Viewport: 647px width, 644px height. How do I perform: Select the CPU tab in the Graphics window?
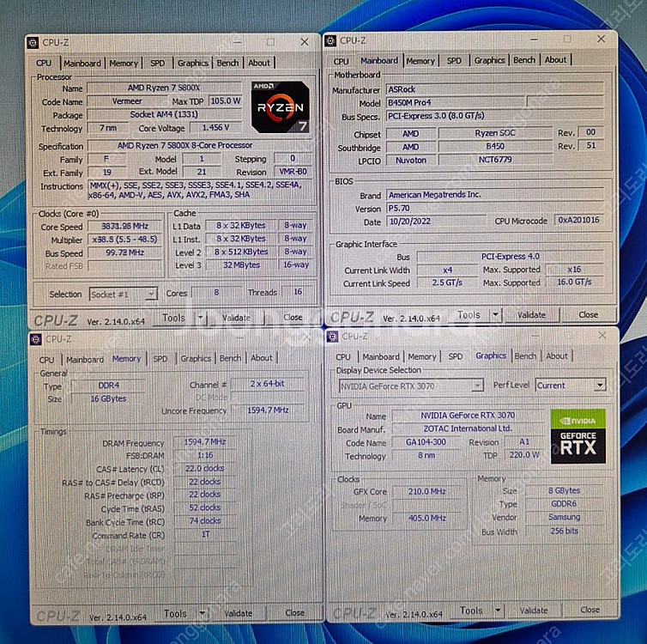point(343,357)
